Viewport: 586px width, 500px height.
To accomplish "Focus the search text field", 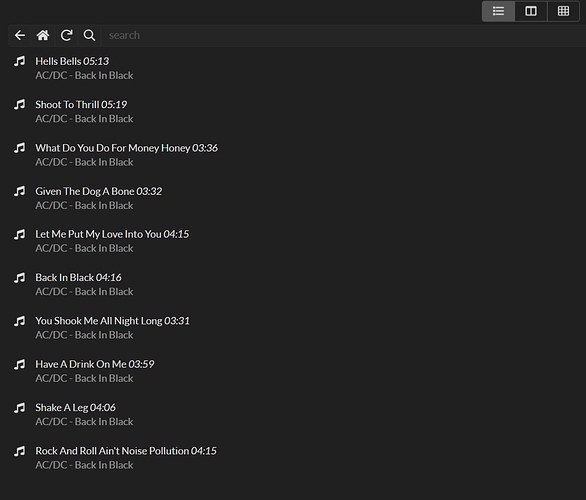I will [344, 36].
